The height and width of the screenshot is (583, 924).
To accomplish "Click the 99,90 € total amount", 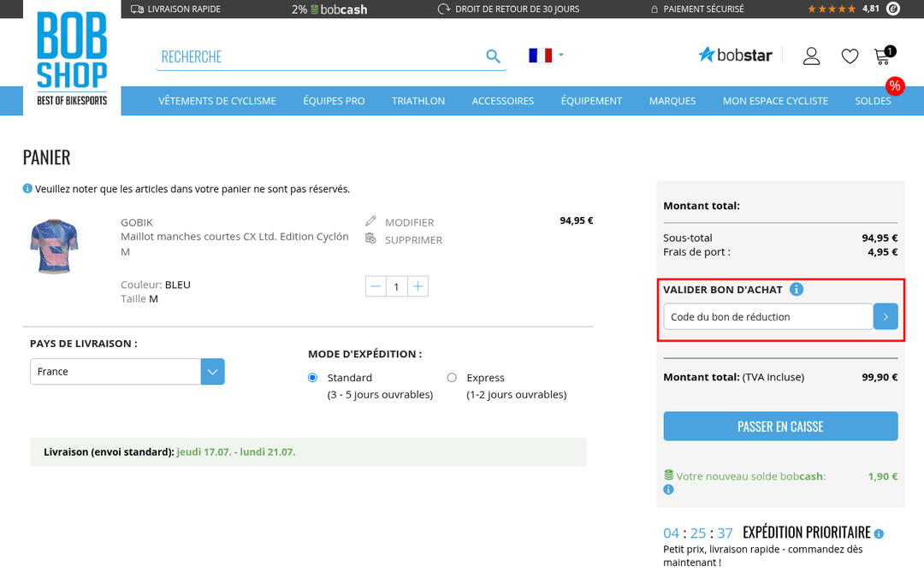I will 880,377.
